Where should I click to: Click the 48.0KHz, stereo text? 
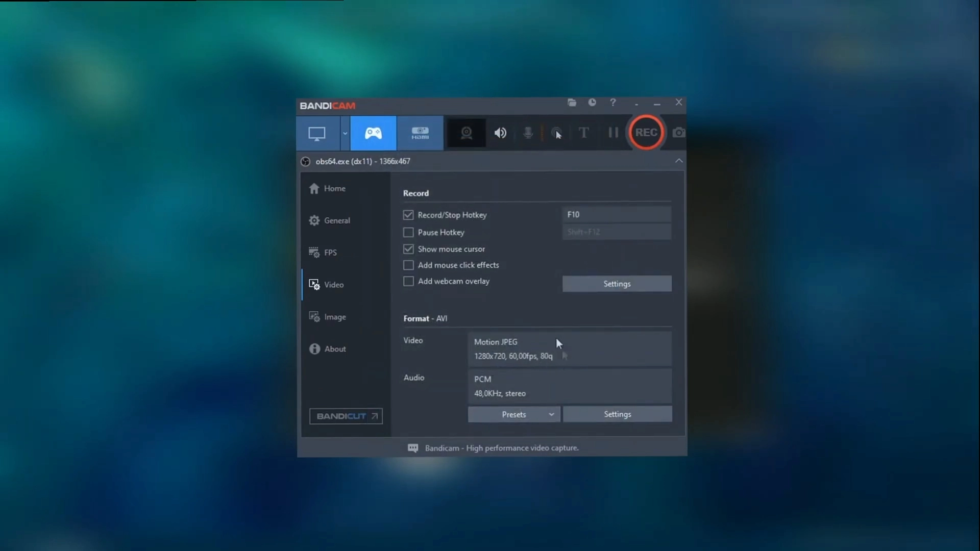[x=500, y=393]
